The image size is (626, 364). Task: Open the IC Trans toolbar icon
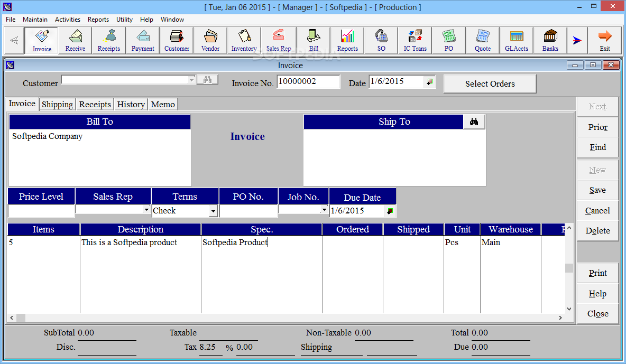click(415, 40)
